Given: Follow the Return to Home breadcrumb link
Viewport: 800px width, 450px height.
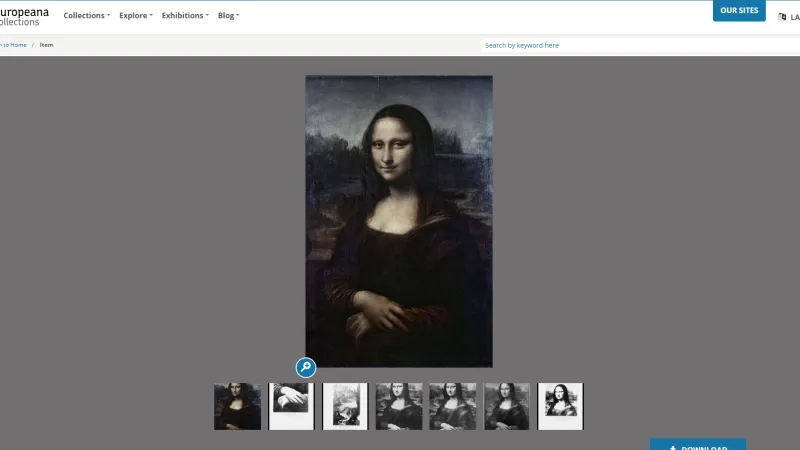Looking at the screenshot, I should pos(13,45).
